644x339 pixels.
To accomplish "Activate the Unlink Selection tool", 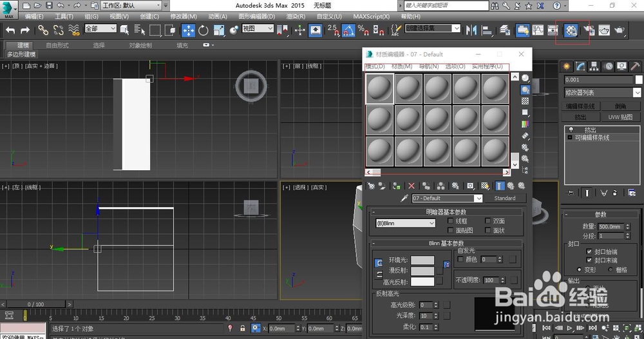I will [59, 30].
